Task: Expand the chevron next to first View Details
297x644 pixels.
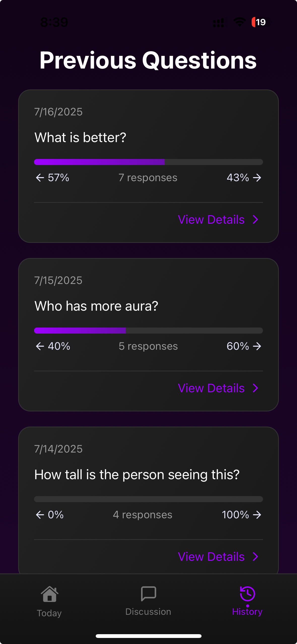Action: click(255, 219)
